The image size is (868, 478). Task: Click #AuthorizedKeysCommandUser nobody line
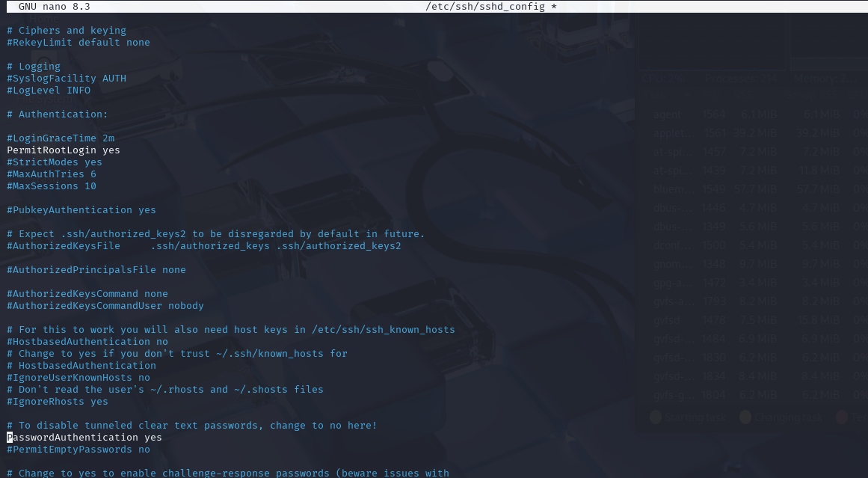point(105,306)
